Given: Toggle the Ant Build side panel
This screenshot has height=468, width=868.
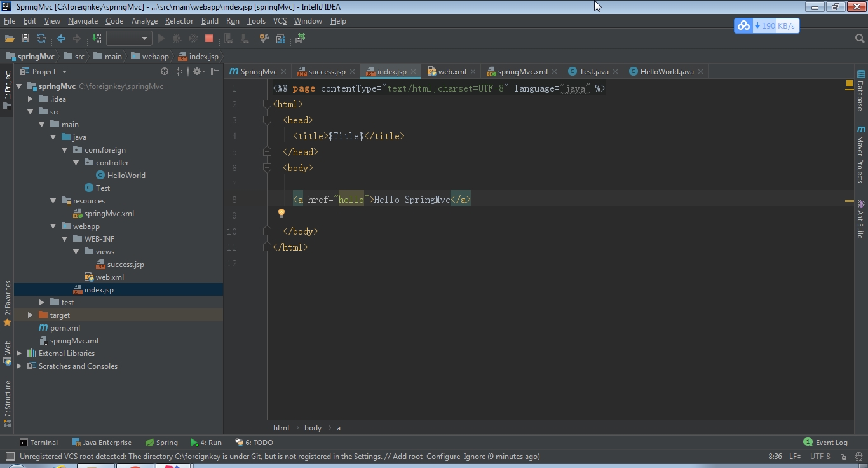Looking at the screenshot, I should click(861, 219).
